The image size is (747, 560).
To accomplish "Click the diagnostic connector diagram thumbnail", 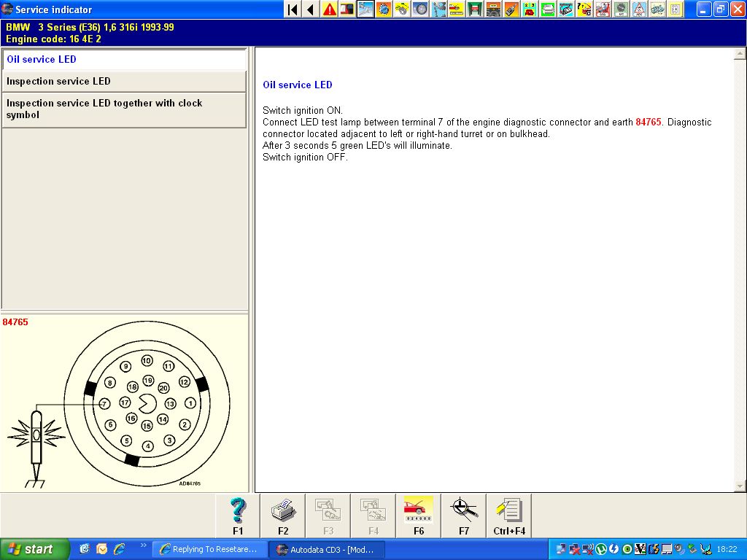I will 124,405.
